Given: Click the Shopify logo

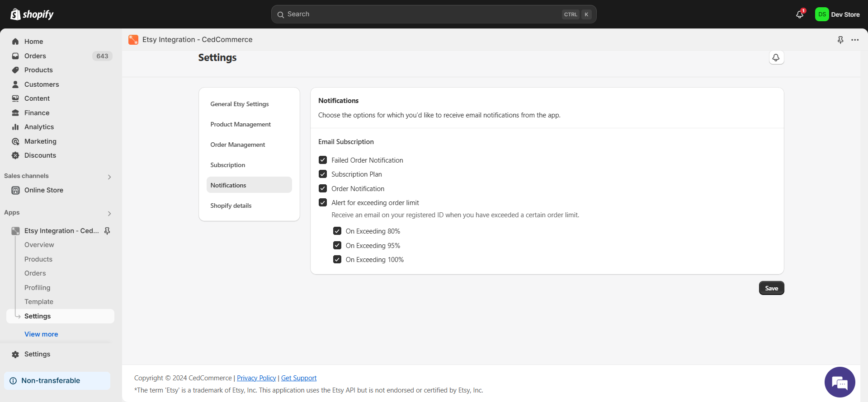Looking at the screenshot, I should 32,14.
